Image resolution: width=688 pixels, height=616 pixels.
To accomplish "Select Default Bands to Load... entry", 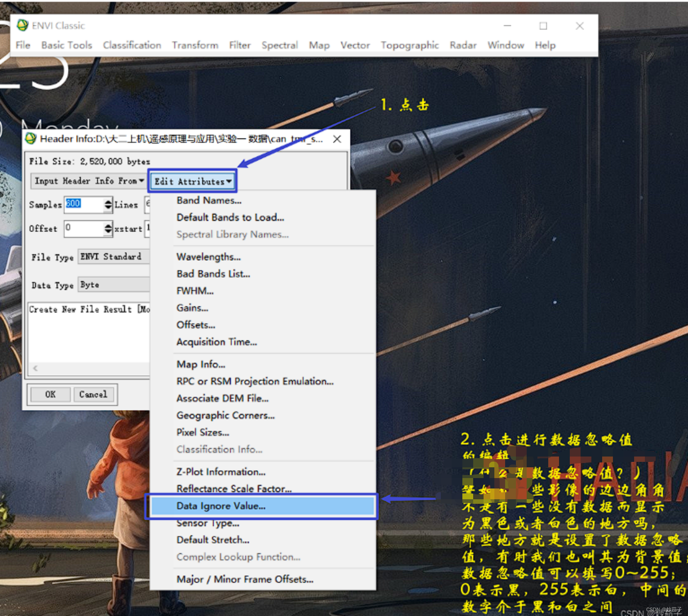I will pyautogui.click(x=230, y=217).
